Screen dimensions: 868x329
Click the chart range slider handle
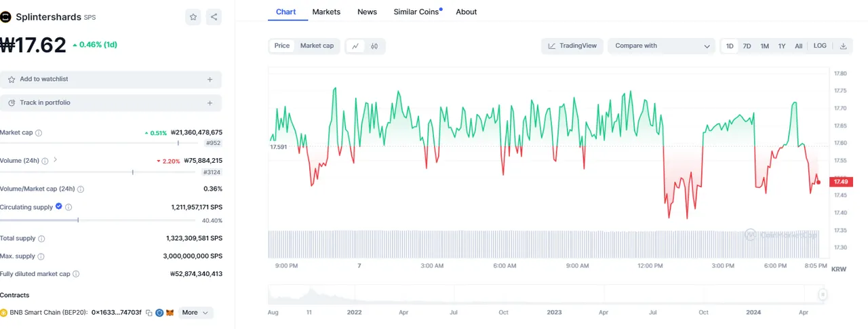coord(823,294)
